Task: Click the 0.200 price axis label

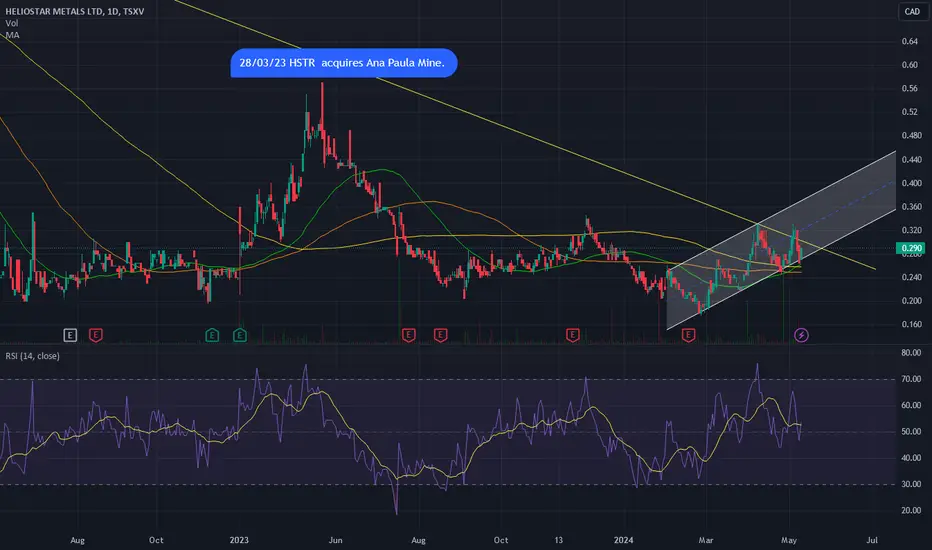Action: [912, 301]
